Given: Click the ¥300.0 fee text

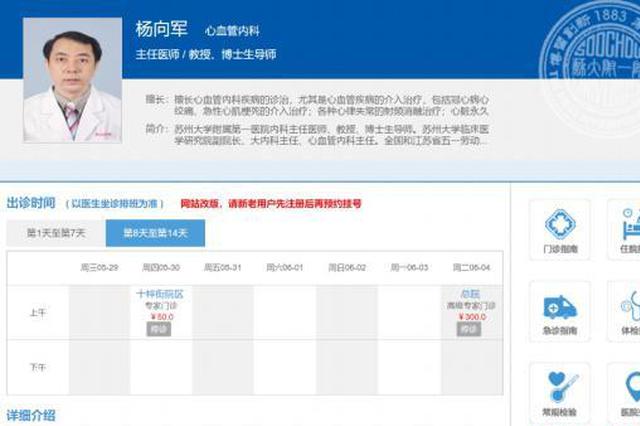Looking at the screenshot, I should [x=472, y=317].
